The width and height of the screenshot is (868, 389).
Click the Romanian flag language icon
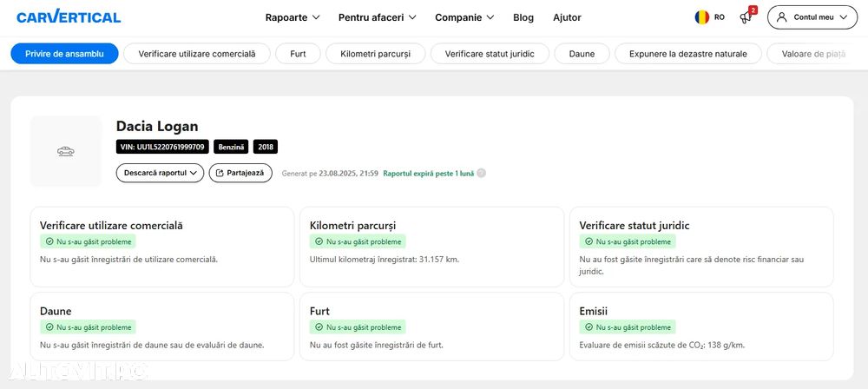tap(702, 17)
